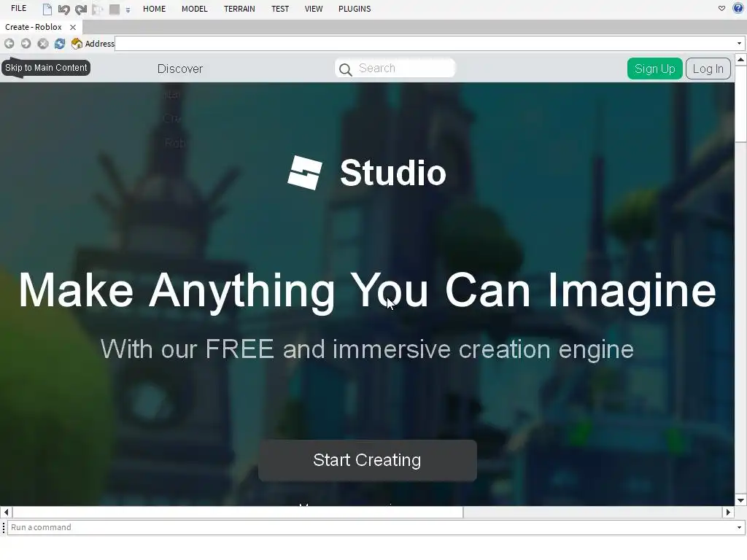Click the grey Stop square icon
Screen dimensions: 747x560
[115, 9]
